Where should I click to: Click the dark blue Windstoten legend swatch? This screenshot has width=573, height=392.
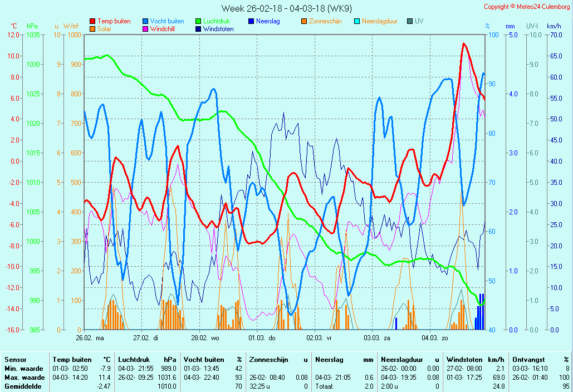tap(198, 29)
